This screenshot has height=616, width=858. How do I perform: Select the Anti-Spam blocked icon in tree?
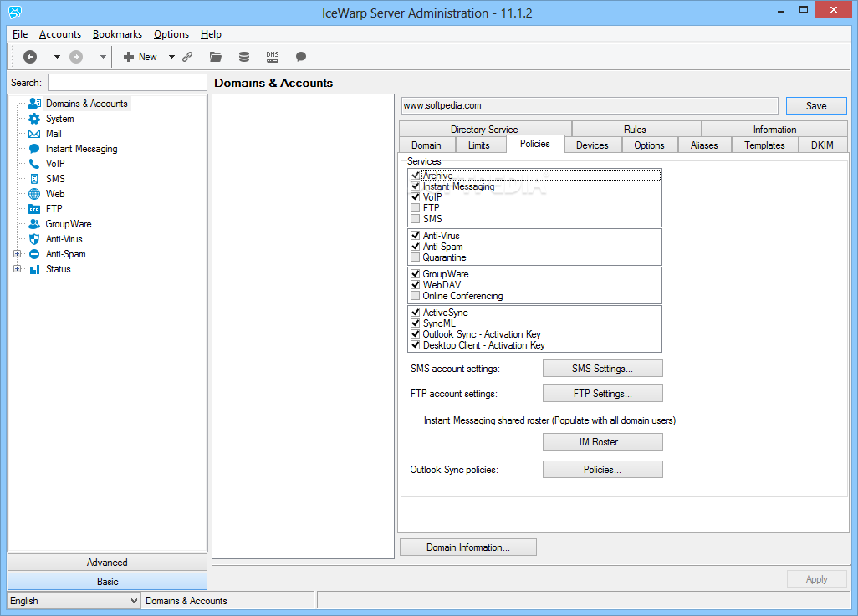click(x=34, y=254)
